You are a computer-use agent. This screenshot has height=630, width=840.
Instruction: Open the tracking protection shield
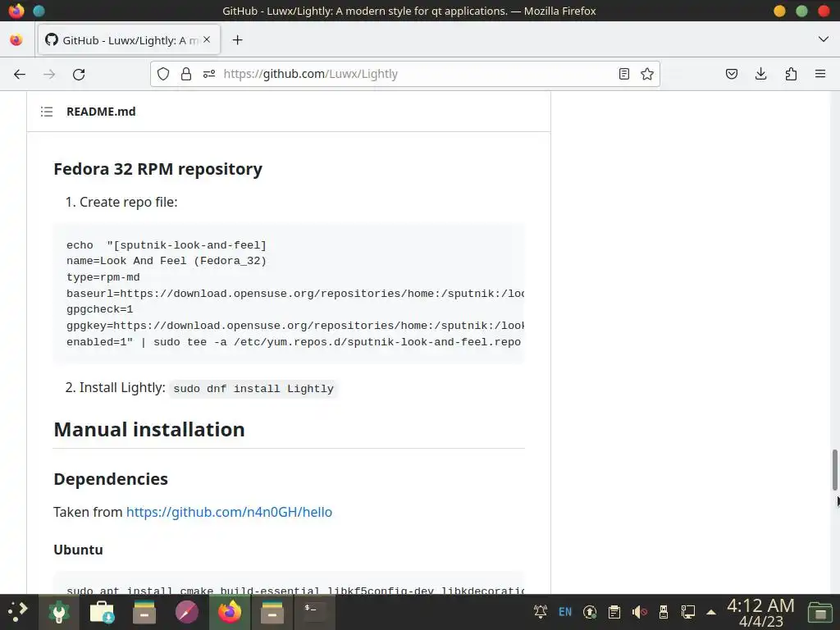click(x=163, y=74)
